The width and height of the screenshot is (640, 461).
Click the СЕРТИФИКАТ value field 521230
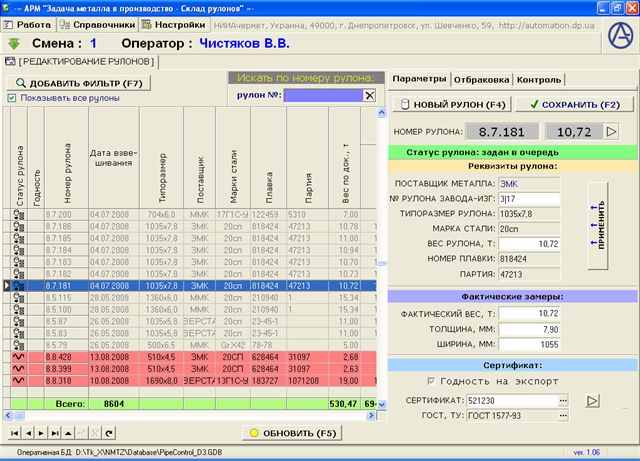point(512,401)
